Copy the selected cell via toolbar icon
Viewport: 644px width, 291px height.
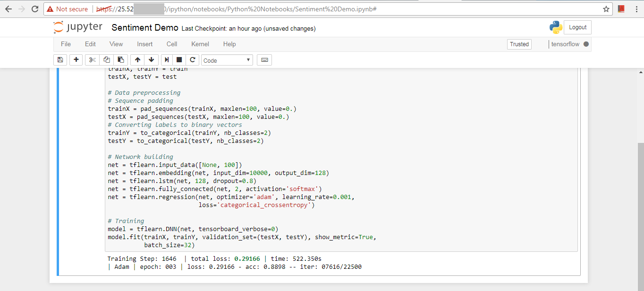106,59
